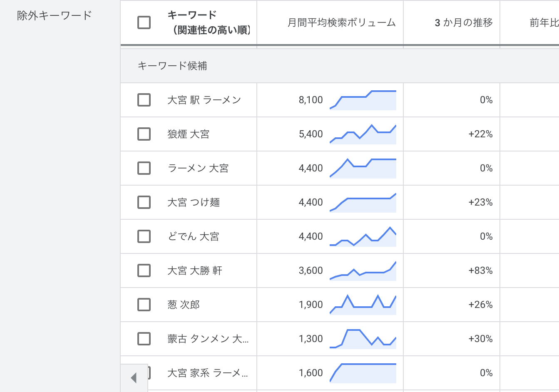Click the 前年比 column header
This screenshot has height=392, width=559.
[x=544, y=22]
